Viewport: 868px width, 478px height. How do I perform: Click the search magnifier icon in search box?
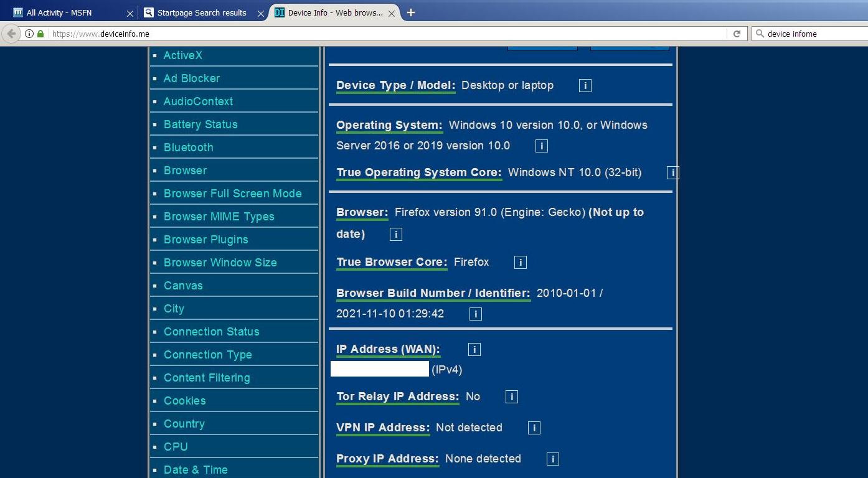[760, 34]
